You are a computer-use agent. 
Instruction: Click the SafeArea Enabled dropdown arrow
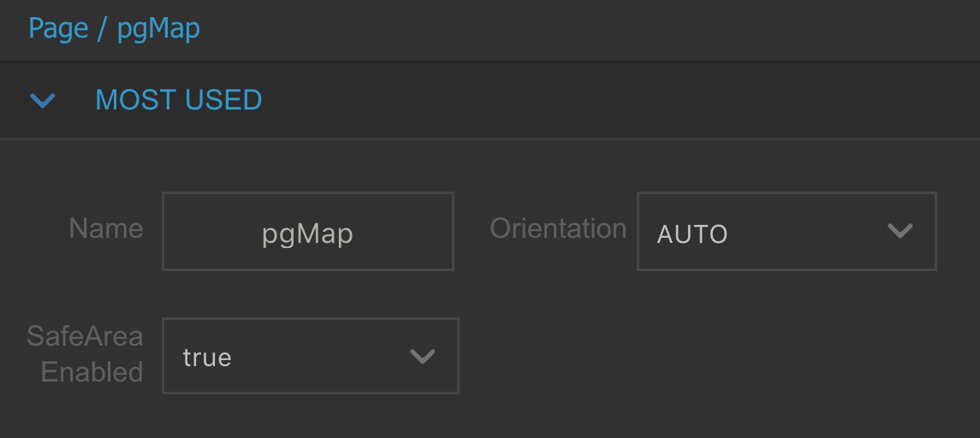coord(423,356)
